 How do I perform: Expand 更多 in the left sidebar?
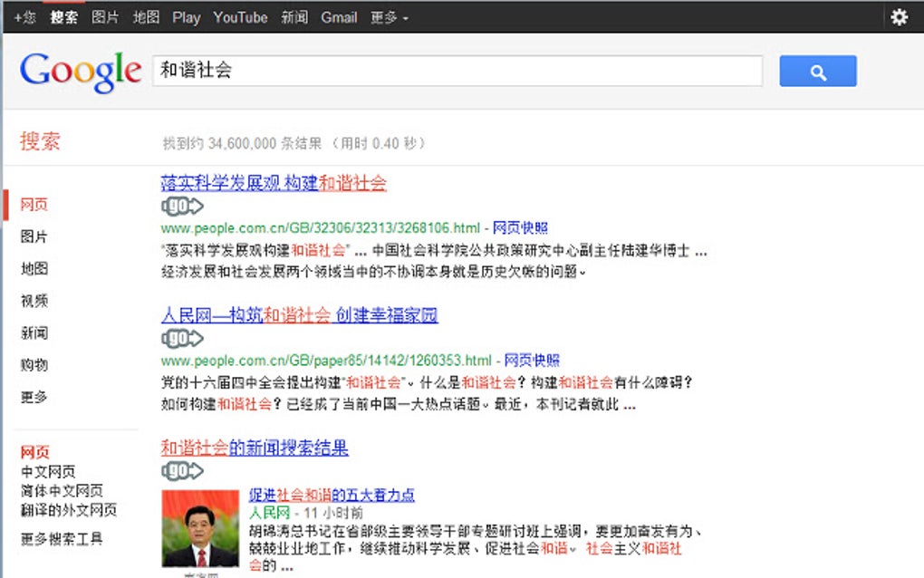[x=33, y=397]
